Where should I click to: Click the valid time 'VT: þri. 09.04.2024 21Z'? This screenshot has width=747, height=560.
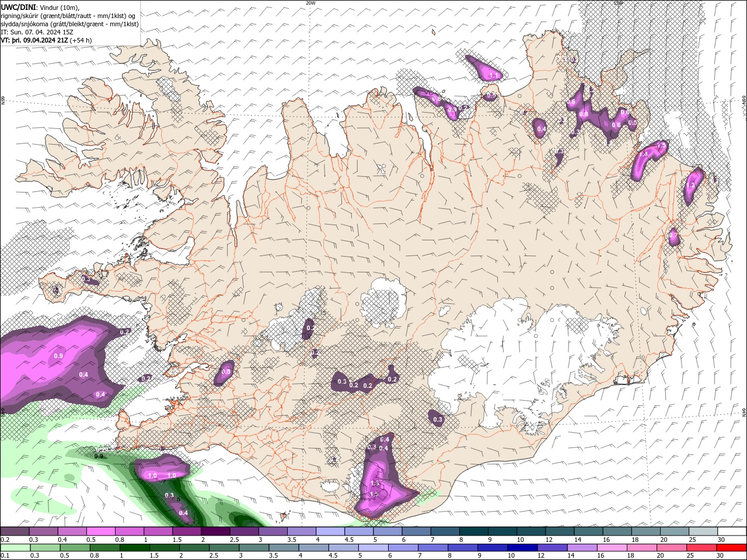(x=34, y=40)
